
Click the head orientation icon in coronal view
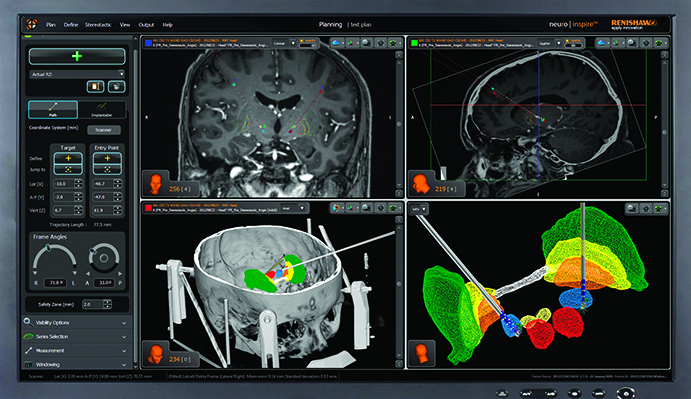155,183
